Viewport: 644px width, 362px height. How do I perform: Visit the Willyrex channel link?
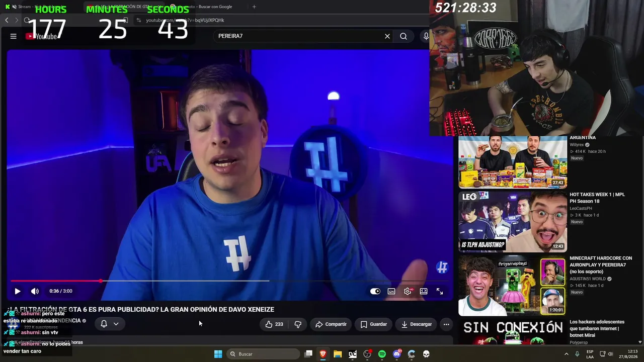pos(577,145)
